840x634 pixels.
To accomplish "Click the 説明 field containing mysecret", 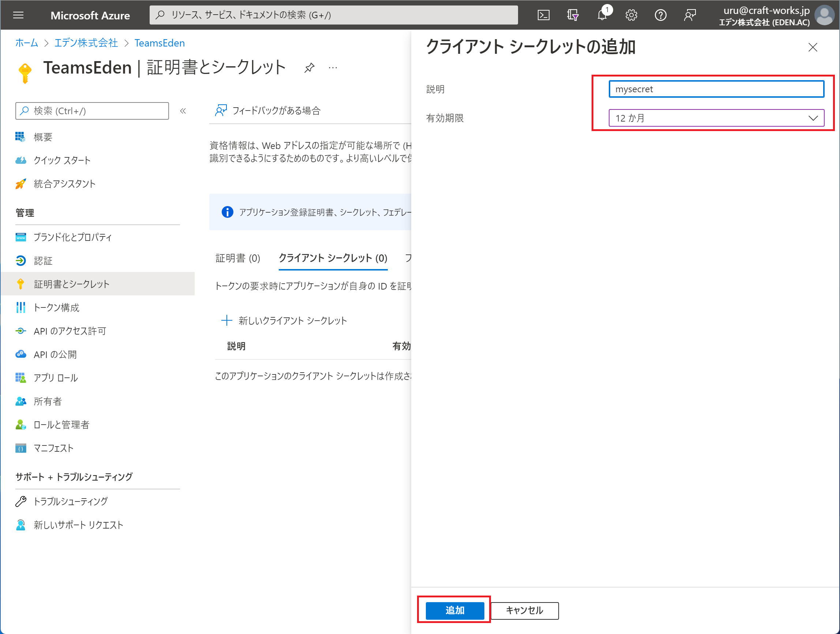I will click(x=717, y=89).
